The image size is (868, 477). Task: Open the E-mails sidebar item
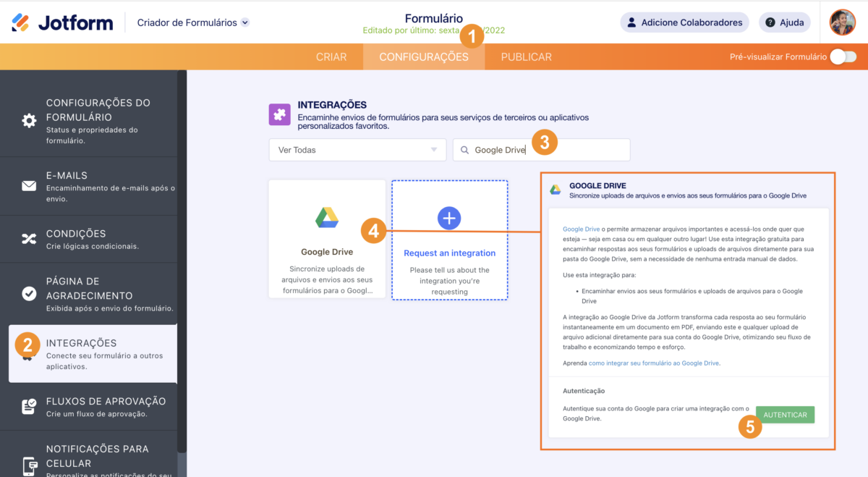tap(88, 186)
